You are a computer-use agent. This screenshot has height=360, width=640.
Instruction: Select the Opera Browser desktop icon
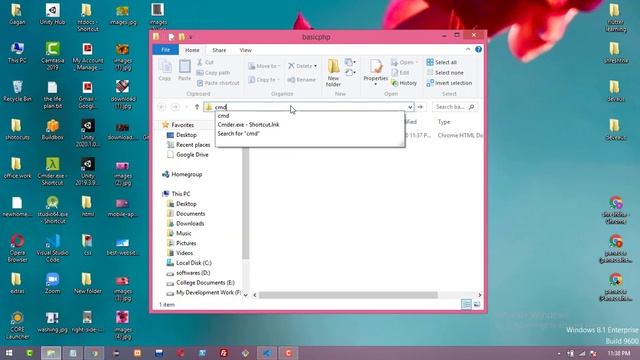tap(17, 248)
